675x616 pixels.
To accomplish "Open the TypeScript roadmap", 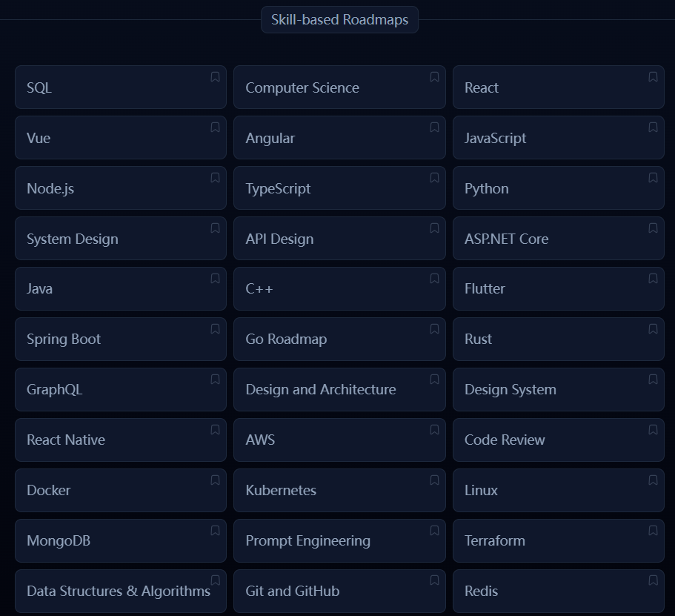I will tap(339, 188).
